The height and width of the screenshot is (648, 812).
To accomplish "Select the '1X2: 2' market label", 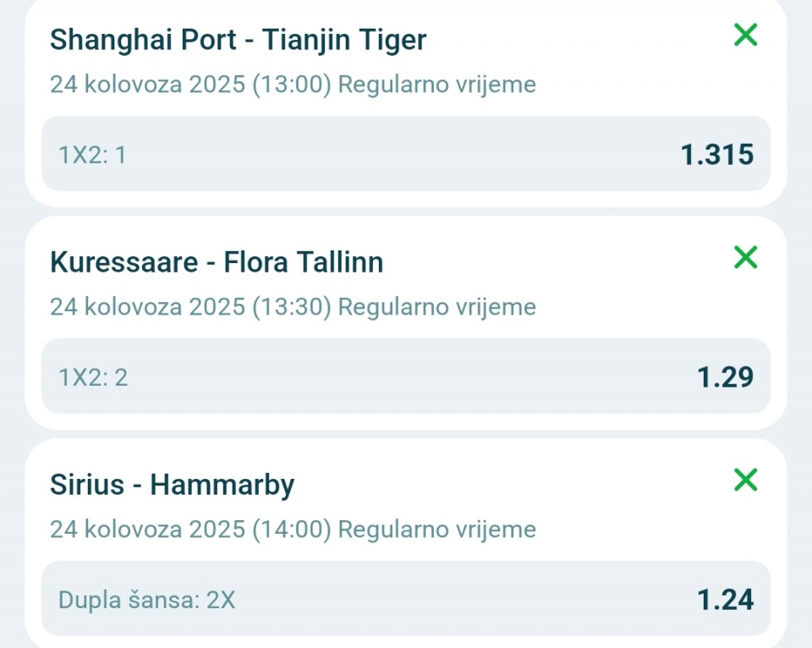I will pyautogui.click(x=93, y=377).
